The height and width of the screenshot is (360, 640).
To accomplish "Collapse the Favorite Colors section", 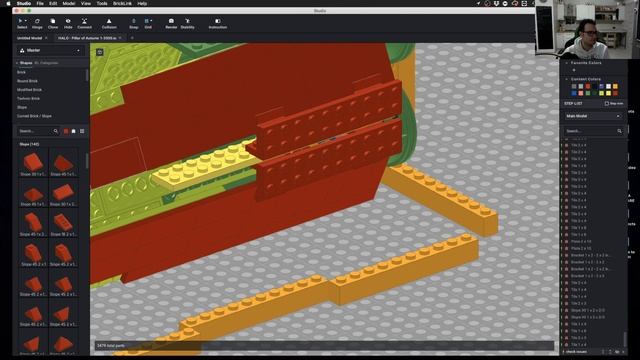I will [567, 63].
